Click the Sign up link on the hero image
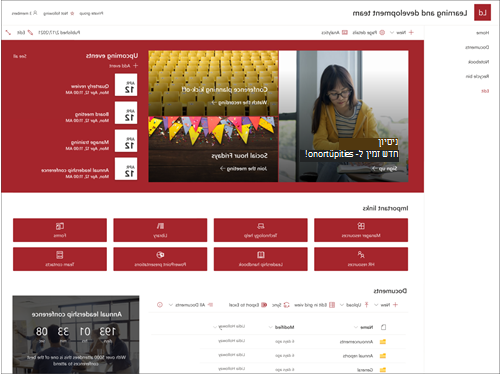Screen dimensions: 500x375 (x=384, y=168)
